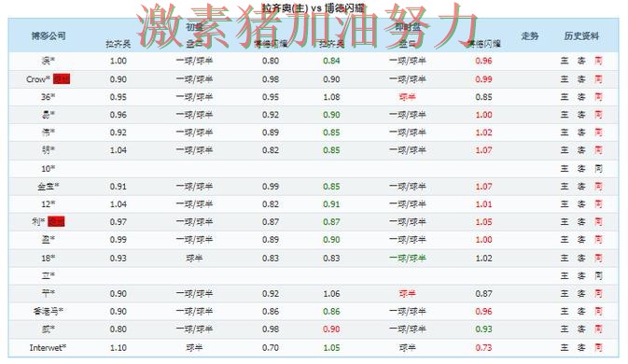The width and height of the screenshot is (628, 364).
Task: Select 客 link in 伟* row
Action: click(x=581, y=133)
